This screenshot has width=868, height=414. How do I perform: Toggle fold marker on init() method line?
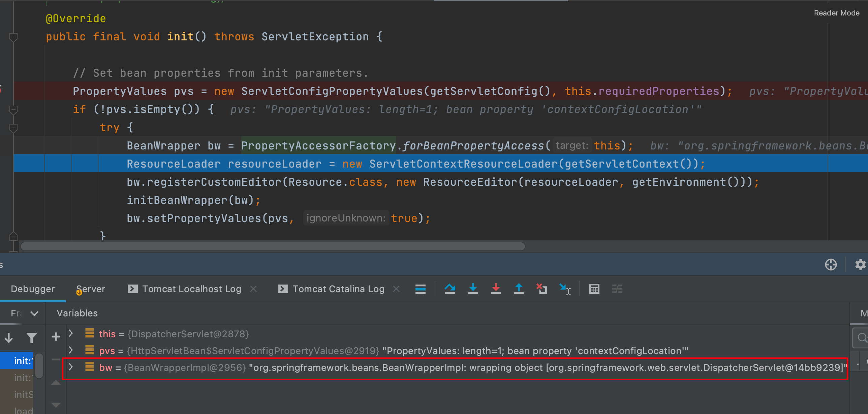pos(13,37)
